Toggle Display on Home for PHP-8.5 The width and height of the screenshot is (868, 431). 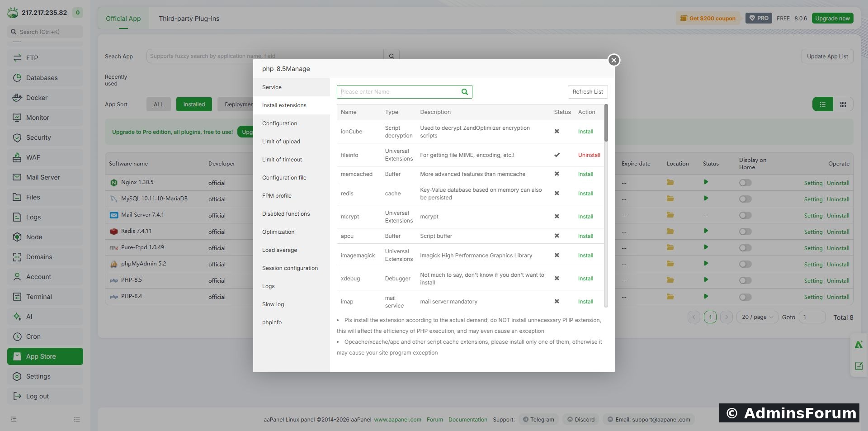[x=745, y=280]
